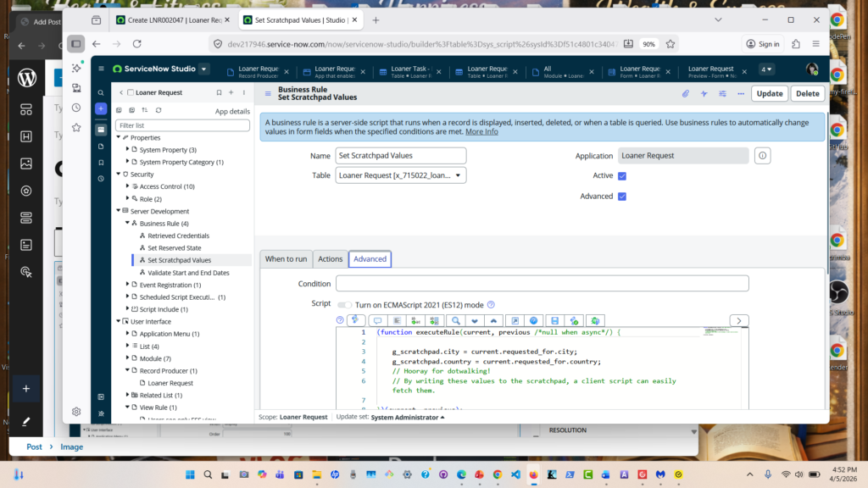Uncheck the Active checkbox

622,176
